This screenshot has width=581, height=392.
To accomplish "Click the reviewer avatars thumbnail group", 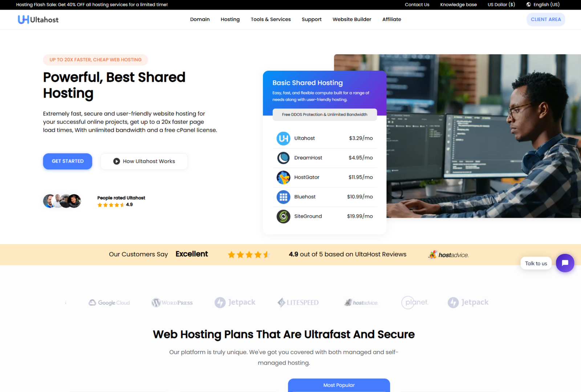I will (62, 201).
